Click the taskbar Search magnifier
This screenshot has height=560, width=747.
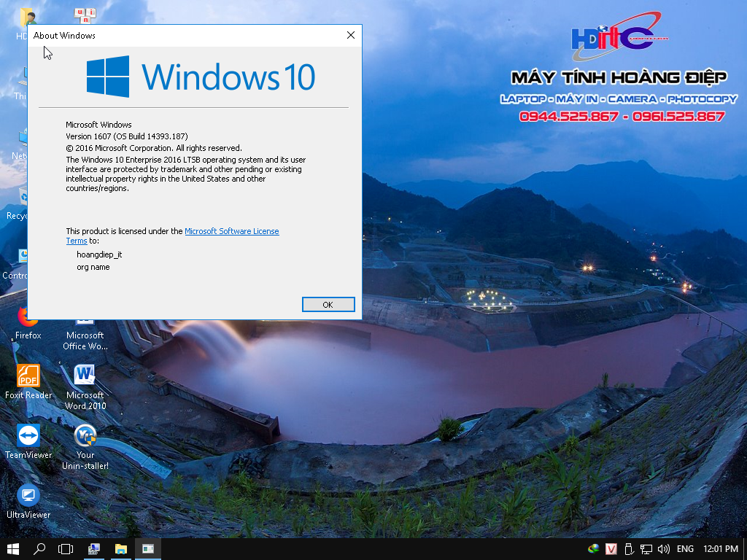pos(39,549)
